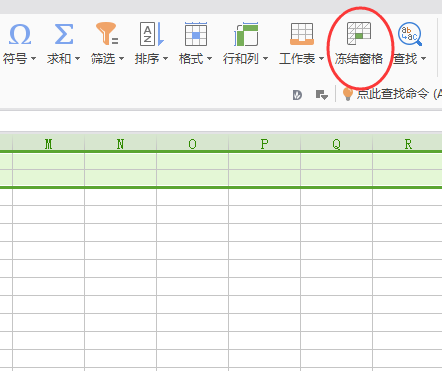This screenshot has width=442, height=371.
Task: Click the find (查找) magnifier icon
Action: (x=410, y=34)
